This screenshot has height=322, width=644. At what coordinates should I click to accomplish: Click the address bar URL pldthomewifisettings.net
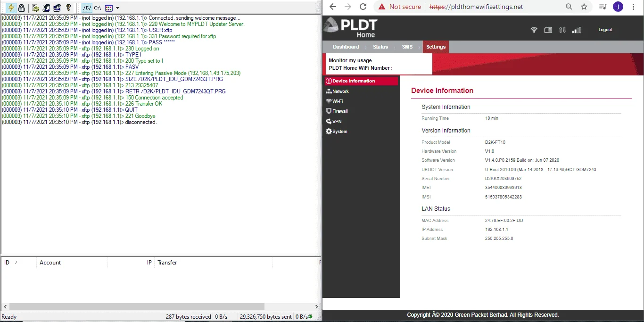pos(476,7)
